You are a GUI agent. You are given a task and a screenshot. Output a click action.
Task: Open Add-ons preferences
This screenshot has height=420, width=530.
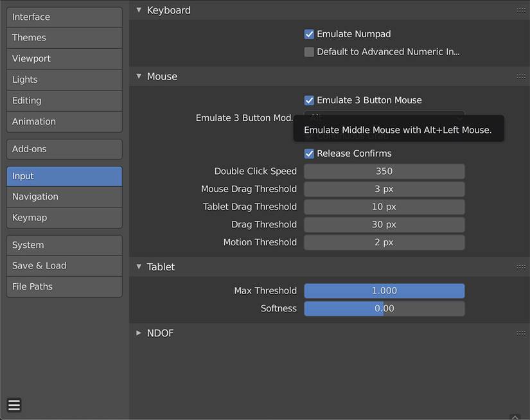[64, 148]
